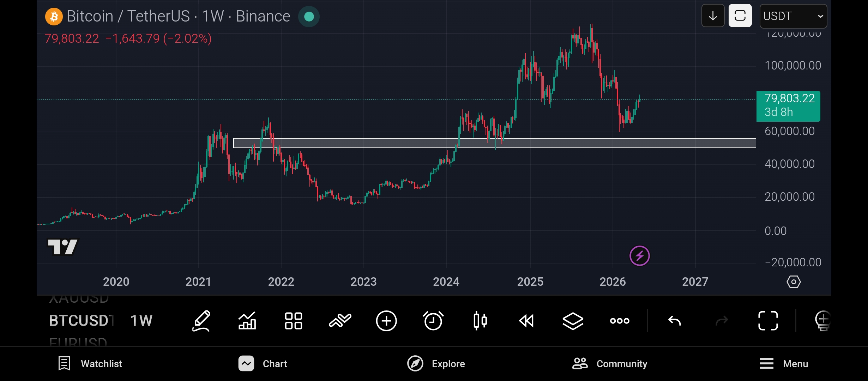Click the 2020 time axis label
Image resolution: width=868 pixels, height=381 pixels.
pyautogui.click(x=116, y=282)
